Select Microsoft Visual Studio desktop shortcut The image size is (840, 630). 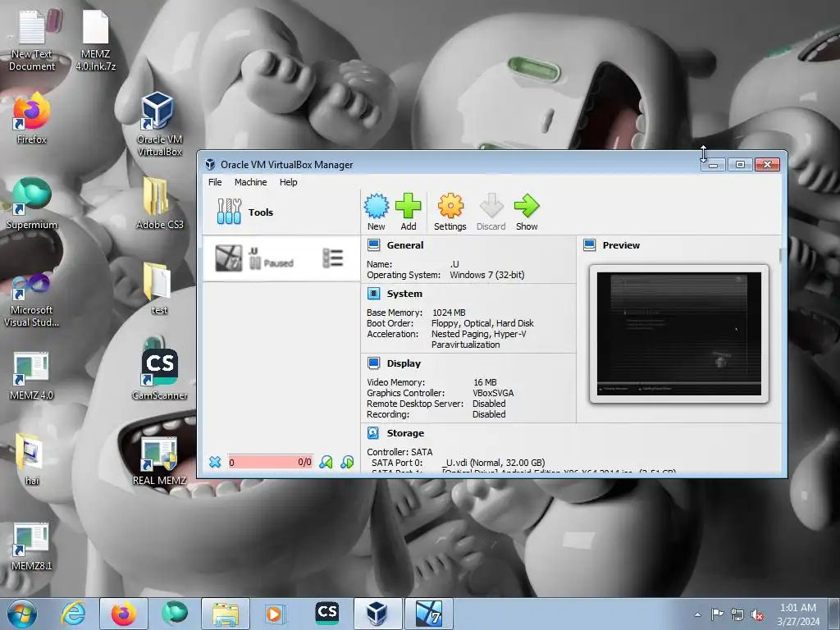[32, 300]
